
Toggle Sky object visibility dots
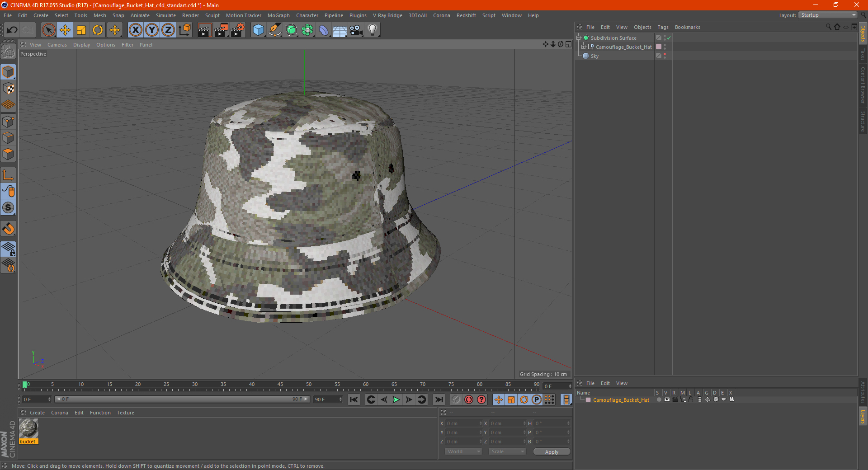click(665, 56)
